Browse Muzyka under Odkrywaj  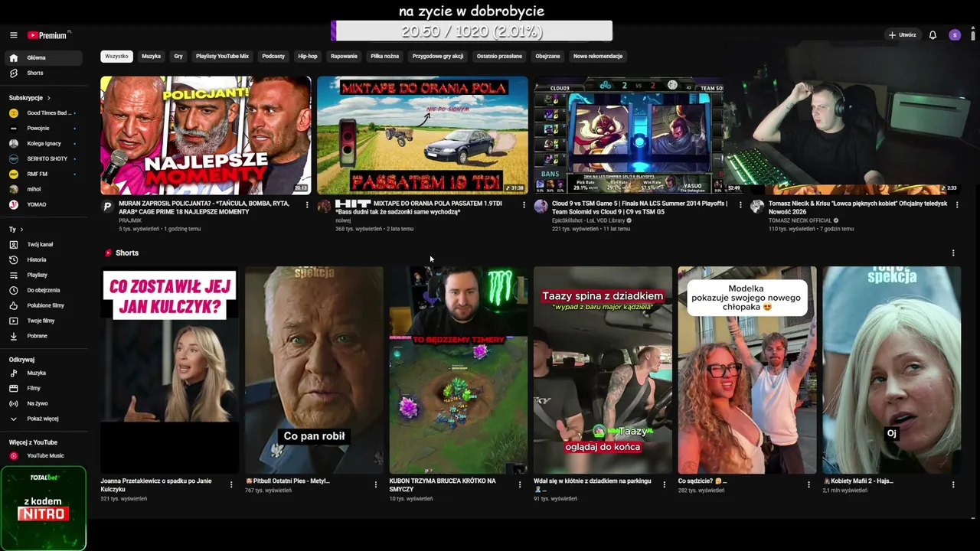(43, 373)
